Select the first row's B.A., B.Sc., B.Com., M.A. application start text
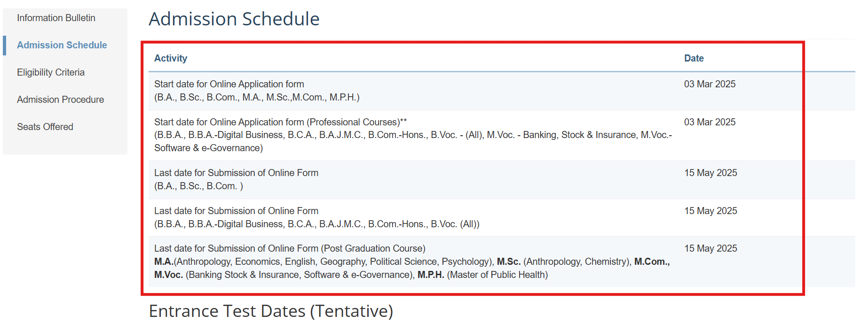 [x=257, y=91]
